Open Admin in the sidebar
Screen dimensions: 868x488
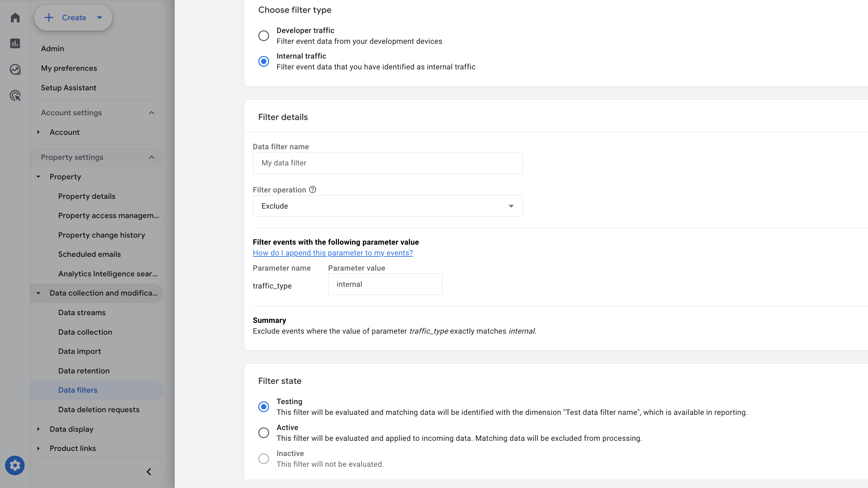click(x=52, y=49)
